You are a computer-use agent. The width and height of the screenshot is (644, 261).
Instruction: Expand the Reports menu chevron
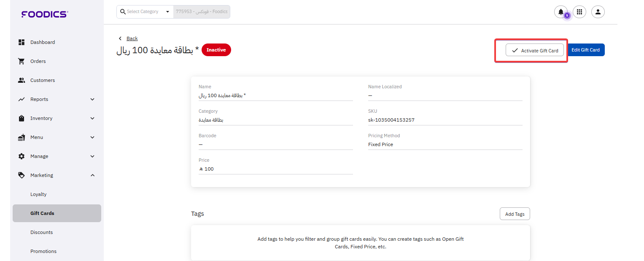tap(92, 99)
